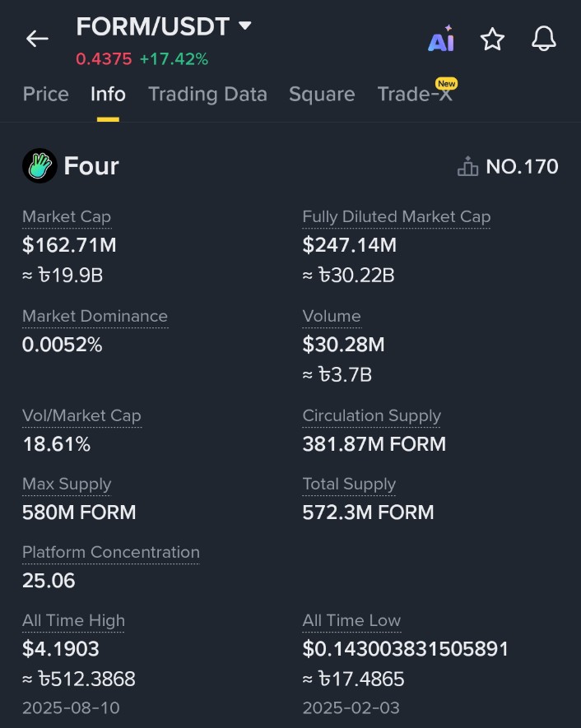This screenshot has height=728, width=581.
Task: Tap the NO.170 rank text
Action: pos(522,167)
